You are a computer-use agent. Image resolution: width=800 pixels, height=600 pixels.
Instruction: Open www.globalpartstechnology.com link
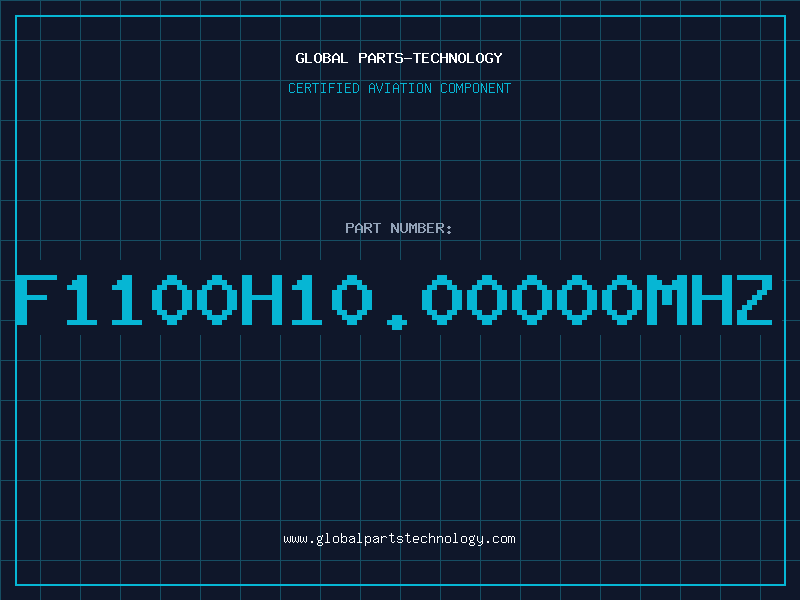[399, 539]
